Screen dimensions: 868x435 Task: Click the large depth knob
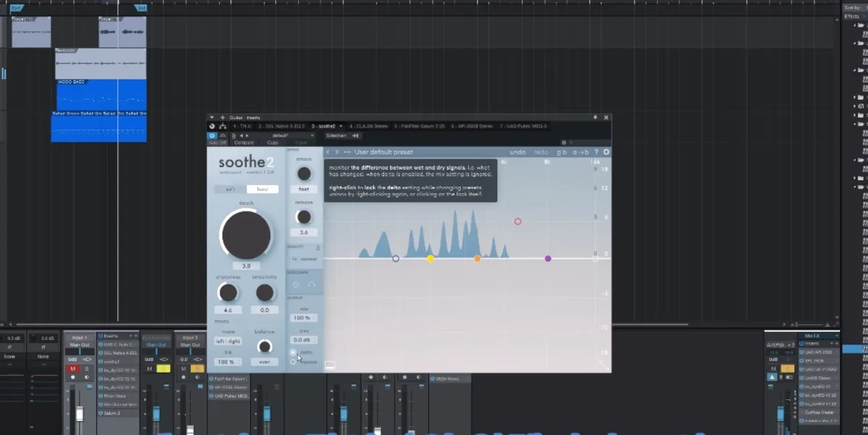pos(246,235)
